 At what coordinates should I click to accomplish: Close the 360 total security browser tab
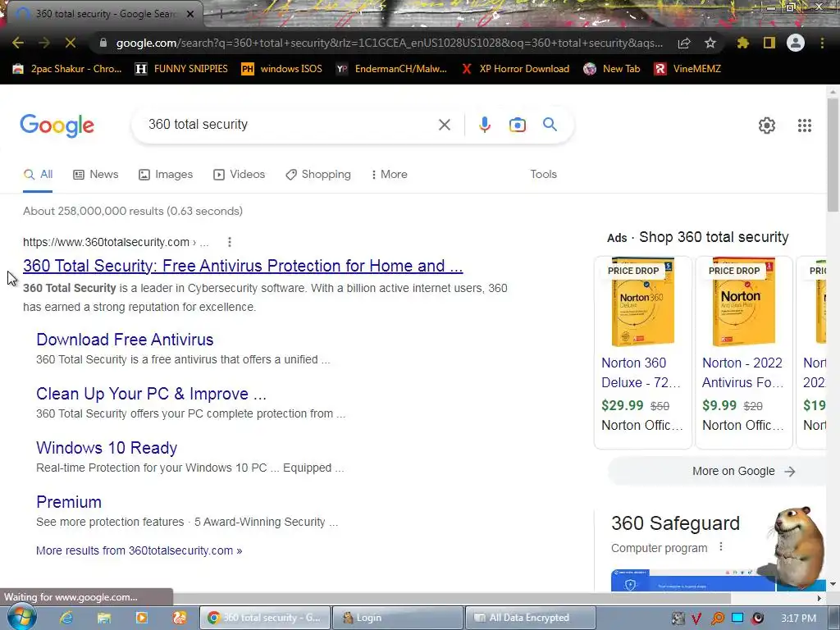coord(190,14)
